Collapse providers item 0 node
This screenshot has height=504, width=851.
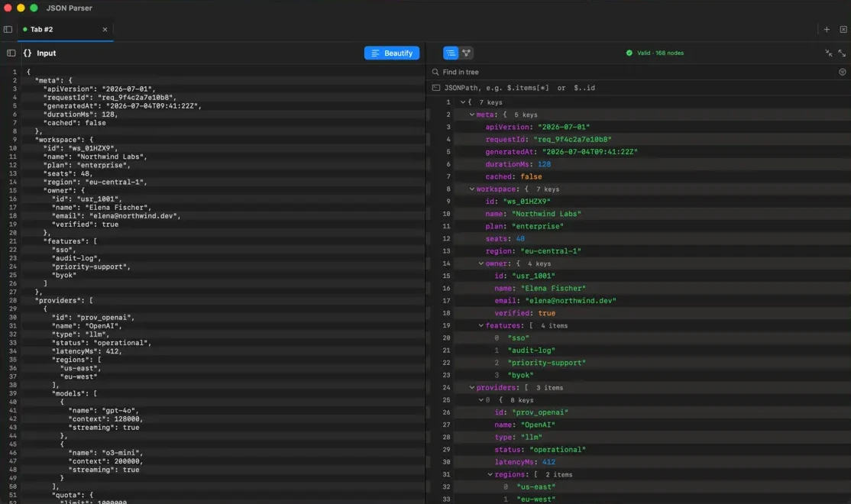481,400
